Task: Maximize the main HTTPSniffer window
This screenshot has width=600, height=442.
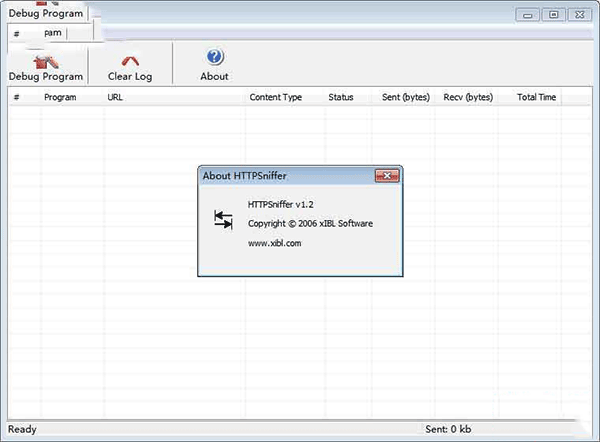Action: (x=553, y=15)
